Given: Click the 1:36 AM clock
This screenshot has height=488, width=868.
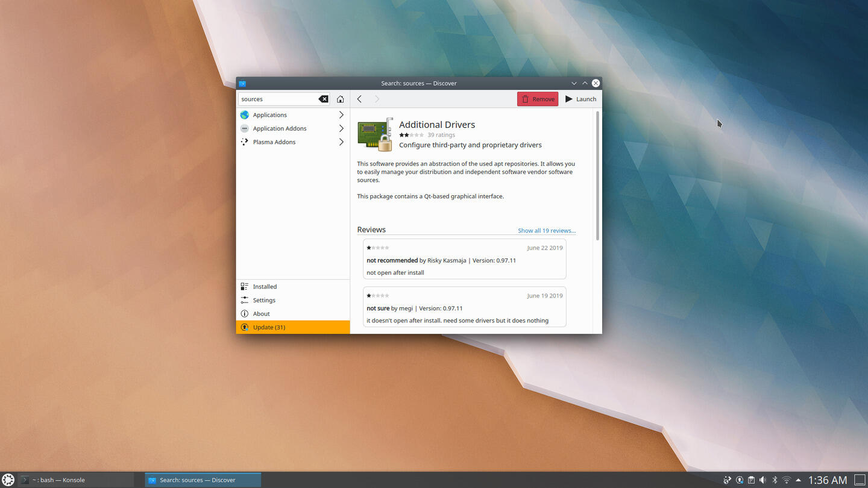Looking at the screenshot, I should pyautogui.click(x=828, y=480).
